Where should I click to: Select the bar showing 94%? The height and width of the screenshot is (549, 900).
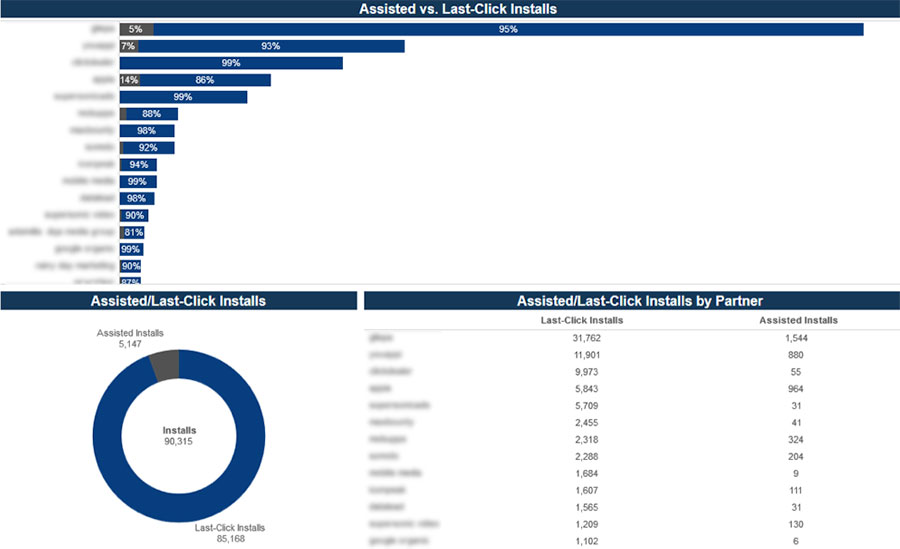tap(138, 165)
